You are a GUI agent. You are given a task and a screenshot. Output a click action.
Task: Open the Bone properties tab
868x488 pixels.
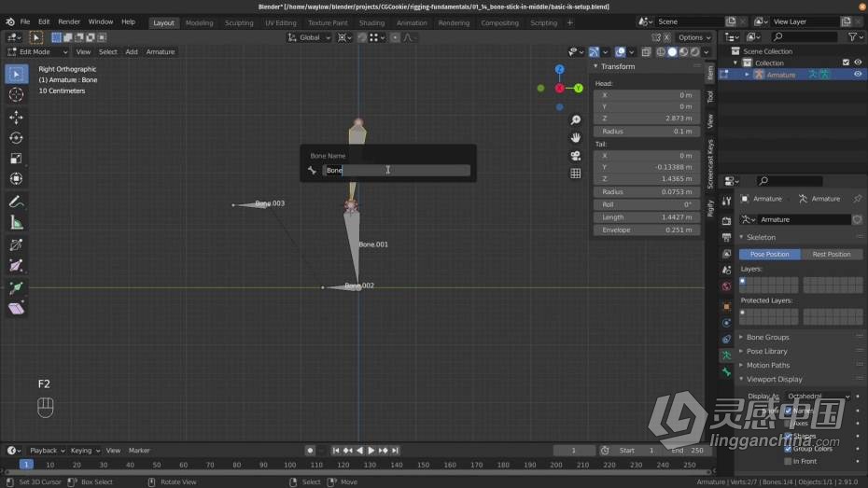[x=726, y=371]
